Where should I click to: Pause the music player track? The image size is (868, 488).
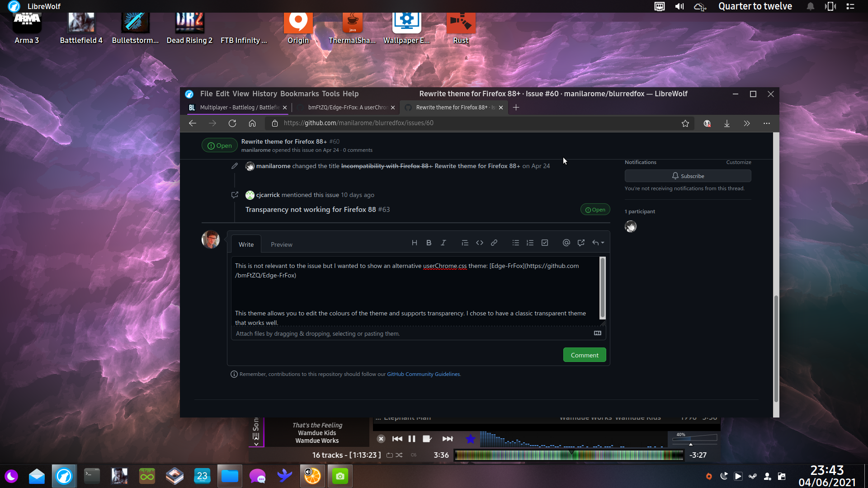411,439
